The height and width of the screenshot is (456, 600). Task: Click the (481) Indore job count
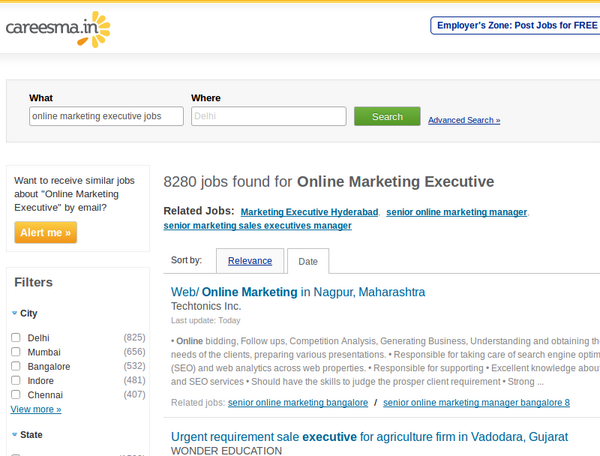pos(134,380)
